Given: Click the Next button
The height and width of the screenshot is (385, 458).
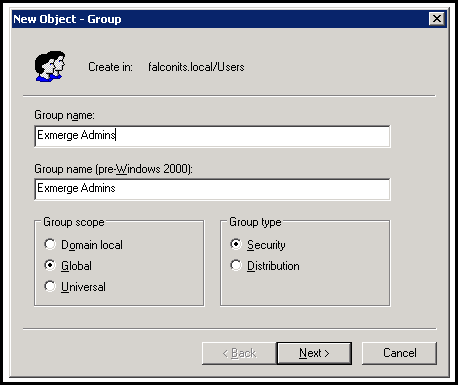Looking at the screenshot, I should pyautogui.click(x=314, y=353).
